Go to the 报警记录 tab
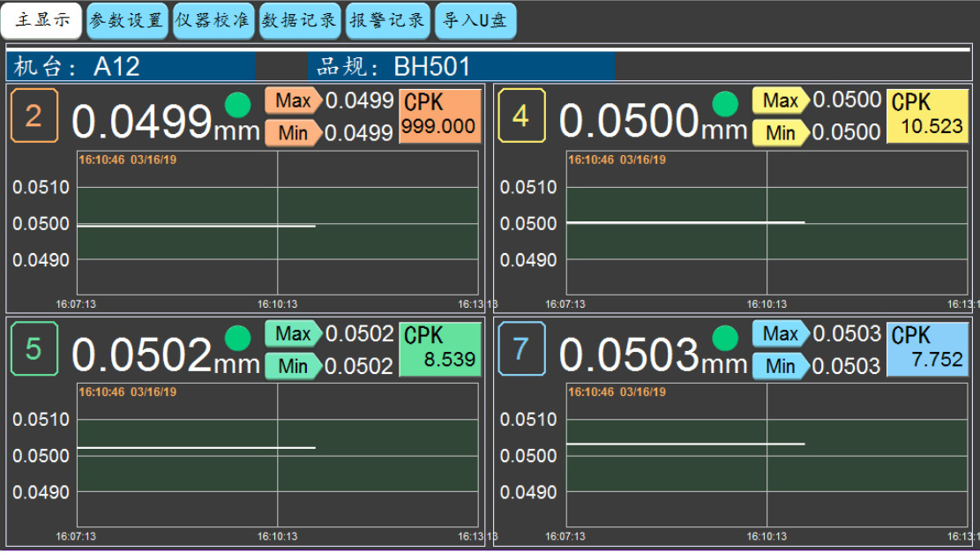Screen dimensions: 980x560 pos(388,21)
